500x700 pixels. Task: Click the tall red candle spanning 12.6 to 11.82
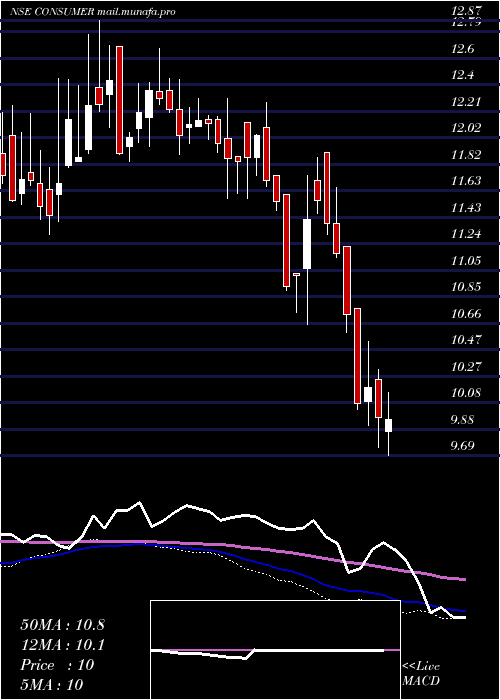[x=119, y=100]
